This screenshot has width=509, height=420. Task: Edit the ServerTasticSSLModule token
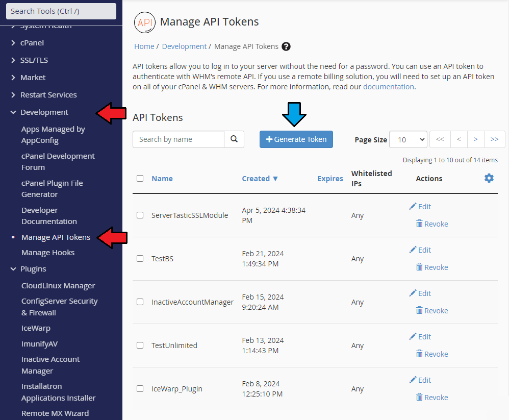[420, 207]
